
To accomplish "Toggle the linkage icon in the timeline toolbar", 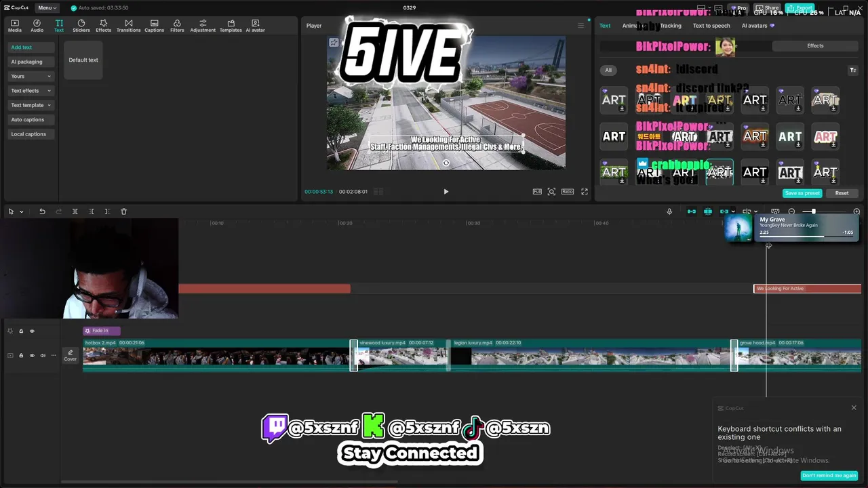I will coord(724,211).
